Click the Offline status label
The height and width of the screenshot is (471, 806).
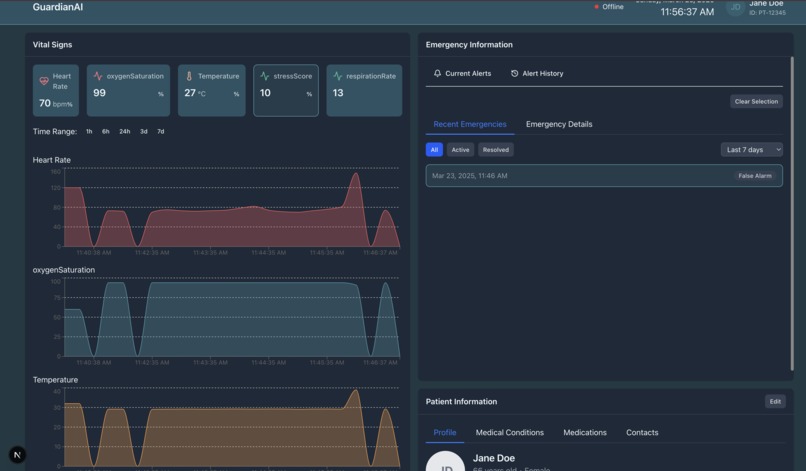[x=613, y=7]
